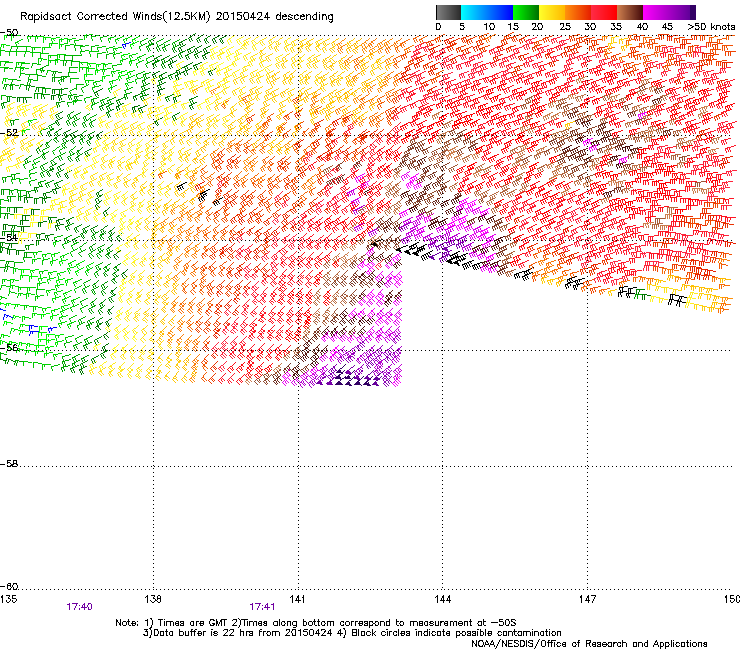This screenshot has width=740, height=650.
Task: Click the red 30-35 knots legend swatch
Action: coord(604,12)
